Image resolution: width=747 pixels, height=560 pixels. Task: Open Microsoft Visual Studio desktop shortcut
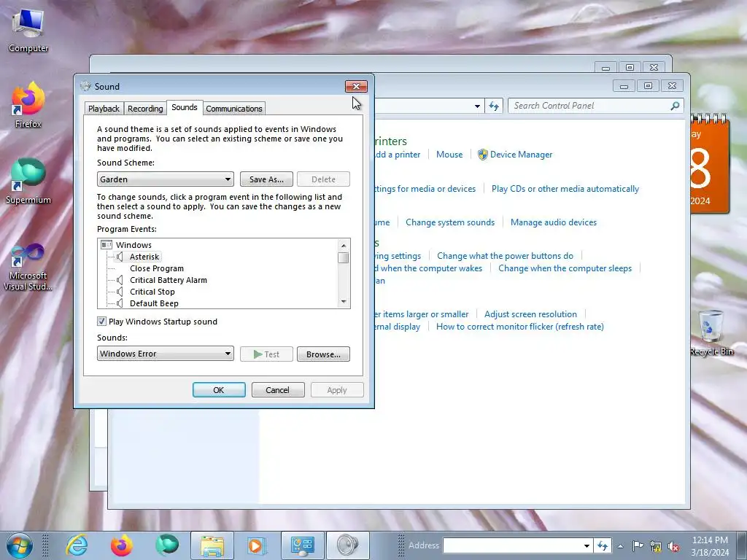point(28,267)
